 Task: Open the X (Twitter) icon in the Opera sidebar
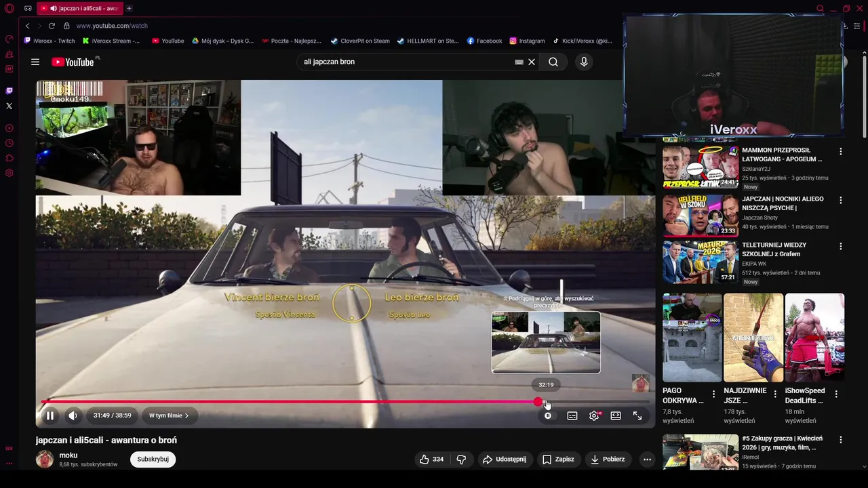coord(9,106)
